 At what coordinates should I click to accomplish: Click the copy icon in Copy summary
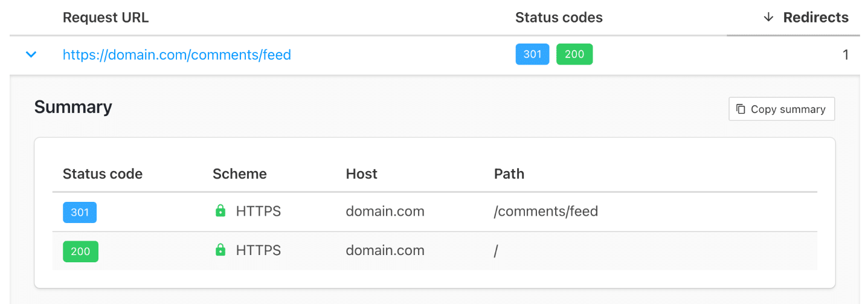741,109
